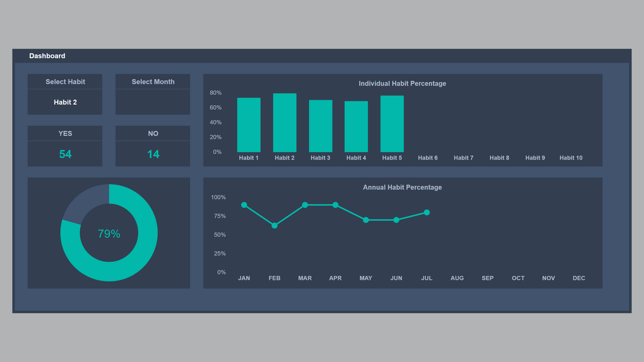This screenshot has width=644, height=362.
Task: Select the February data point on line chart
Action: click(x=275, y=226)
